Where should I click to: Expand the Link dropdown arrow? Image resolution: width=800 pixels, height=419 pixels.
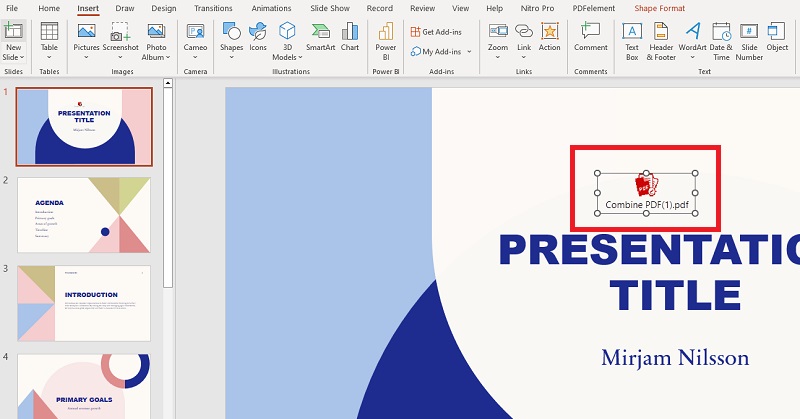(x=524, y=57)
